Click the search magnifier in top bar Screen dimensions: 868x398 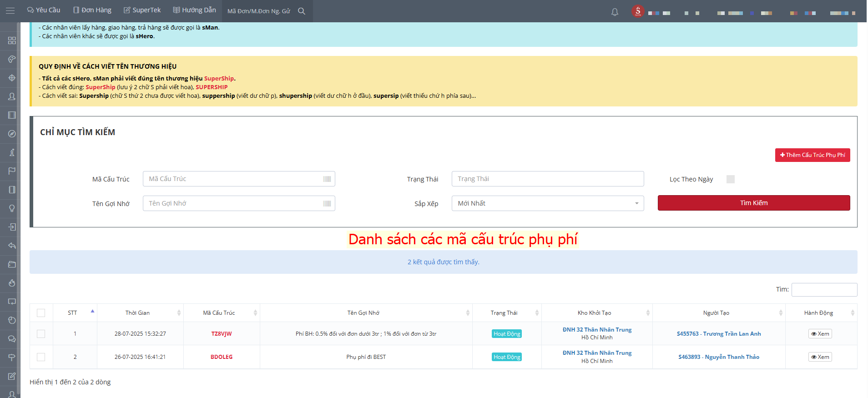tap(302, 11)
